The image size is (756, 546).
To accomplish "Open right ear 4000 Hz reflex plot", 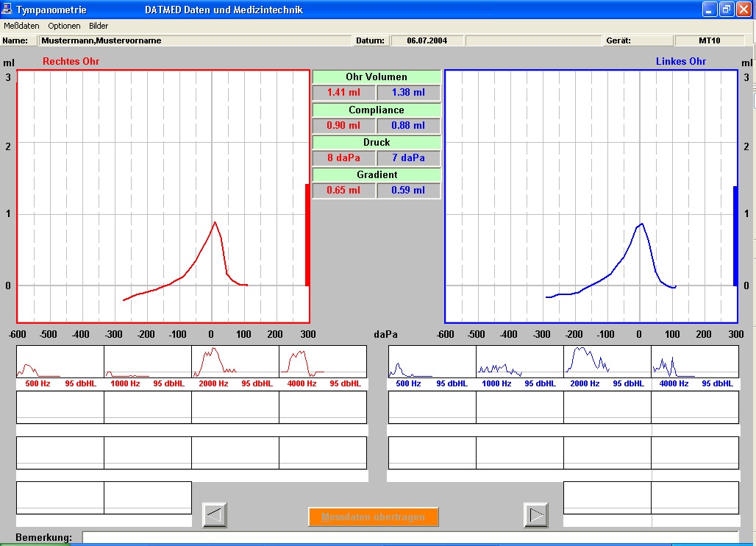I will point(323,361).
